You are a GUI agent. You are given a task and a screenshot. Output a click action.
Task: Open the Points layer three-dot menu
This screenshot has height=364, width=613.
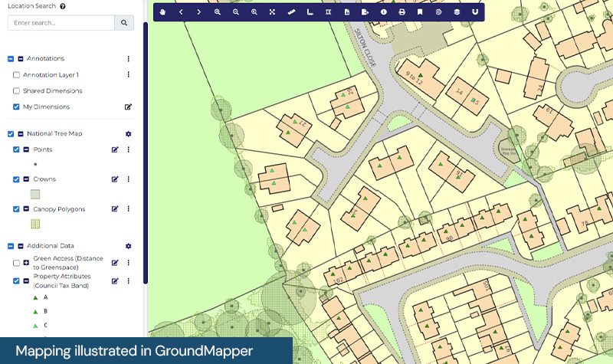pos(128,149)
